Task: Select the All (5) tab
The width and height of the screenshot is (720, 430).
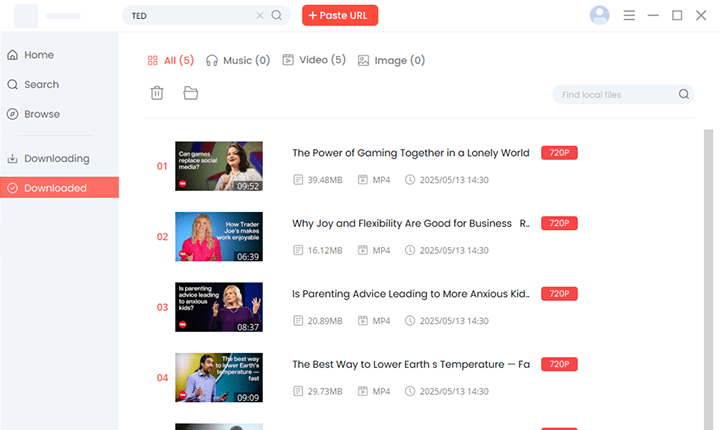Action: [170, 60]
